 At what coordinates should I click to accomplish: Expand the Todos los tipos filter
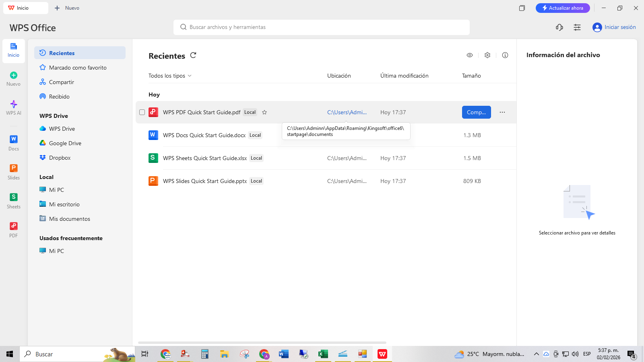pos(170,76)
